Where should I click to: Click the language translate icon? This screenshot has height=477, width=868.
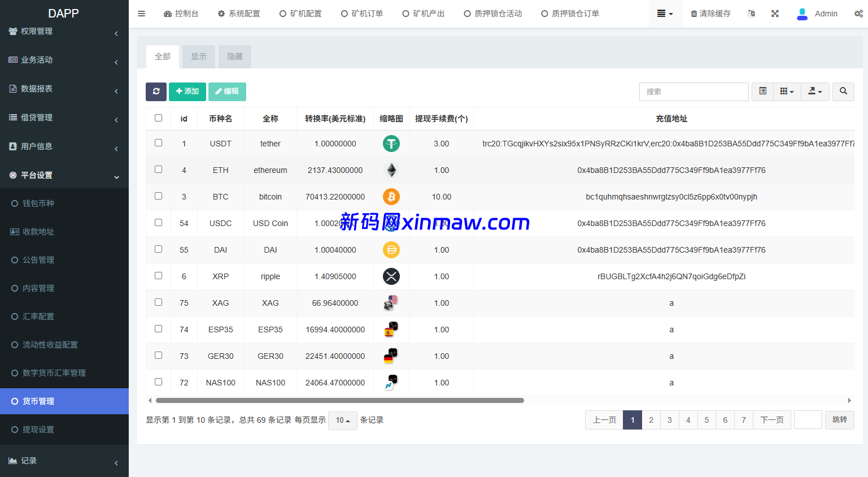751,14
